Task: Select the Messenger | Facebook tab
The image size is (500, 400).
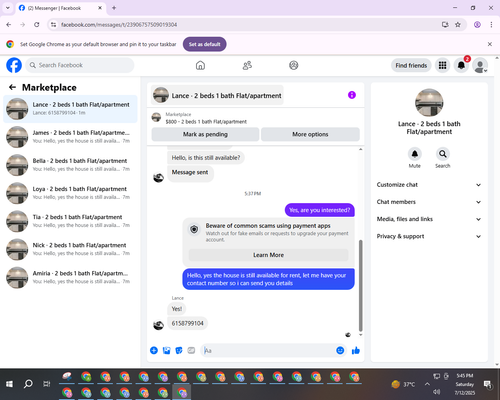Action: point(61,8)
